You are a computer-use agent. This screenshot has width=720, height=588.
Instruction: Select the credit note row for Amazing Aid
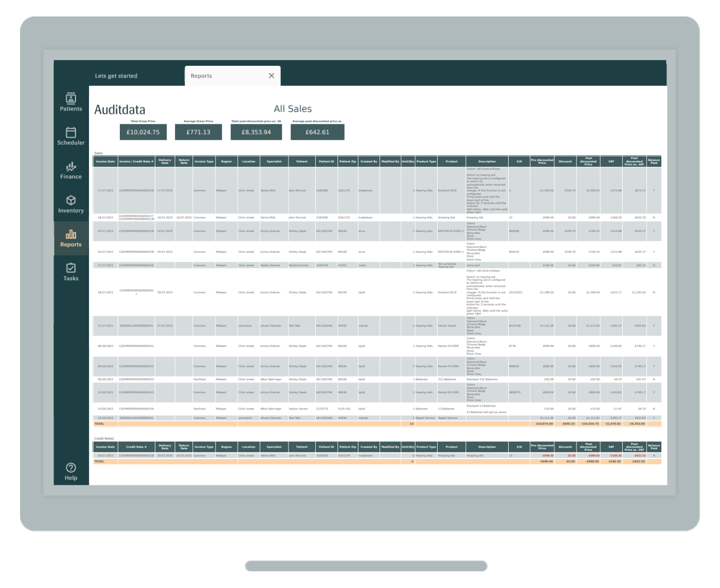(360, 455)
